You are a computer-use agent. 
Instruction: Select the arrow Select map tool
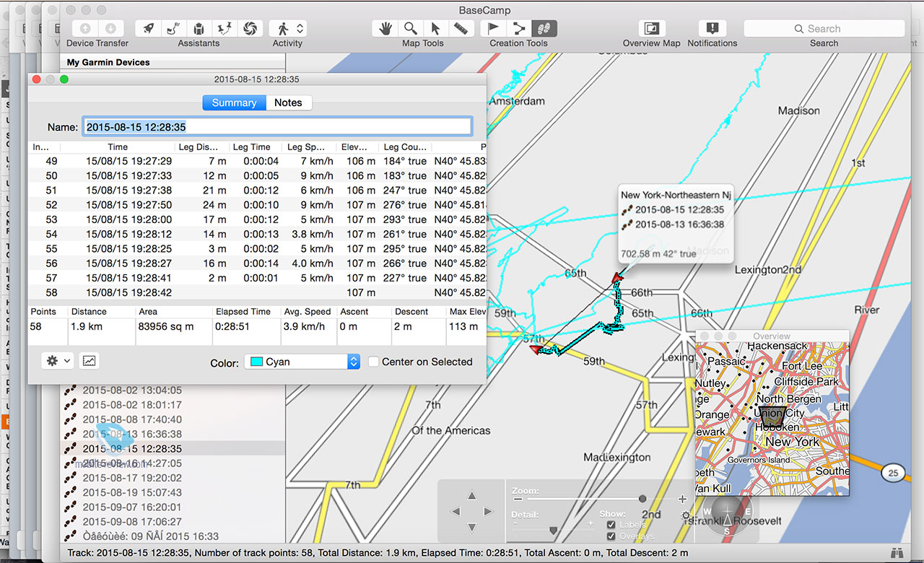pyautogui.click(x=435, y=28)
